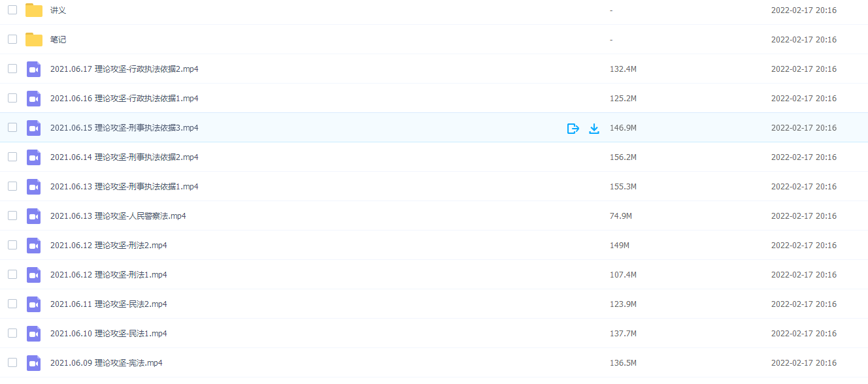Click the 107.4M file size

(x=623, y=275)
